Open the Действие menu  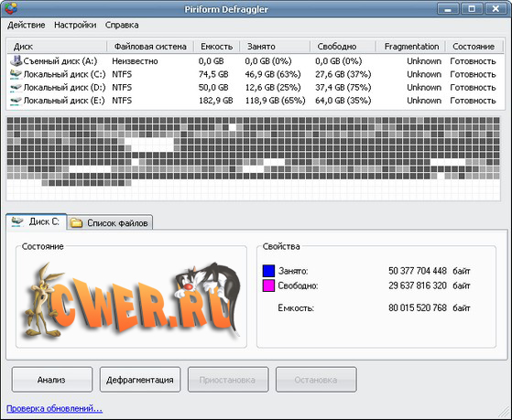pyautogui.click(x=27, y=25)
